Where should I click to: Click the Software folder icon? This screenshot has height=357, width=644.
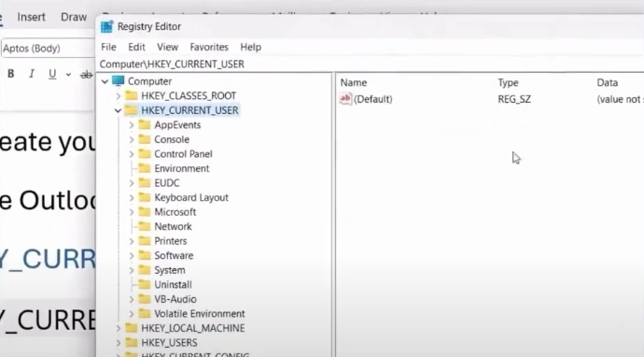click(x=144, y=255)
